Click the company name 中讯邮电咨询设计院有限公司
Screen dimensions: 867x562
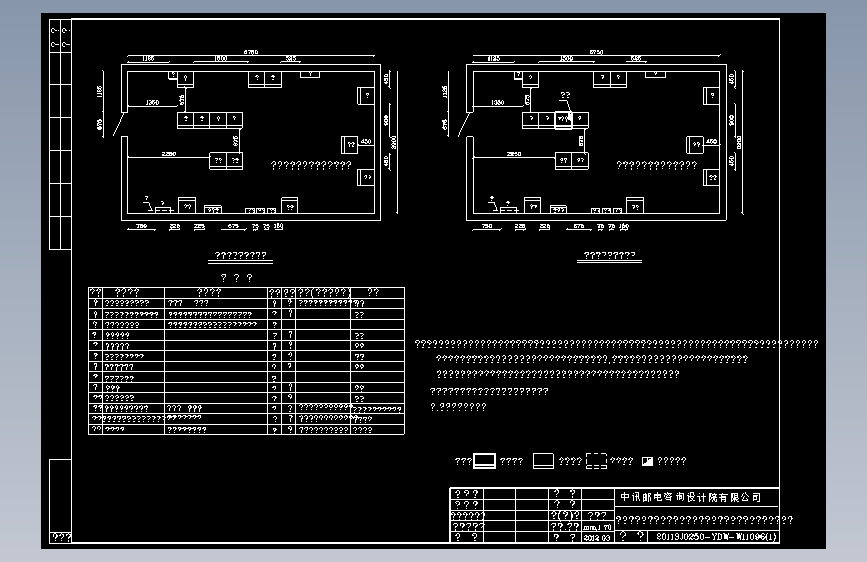click(690, 497)
